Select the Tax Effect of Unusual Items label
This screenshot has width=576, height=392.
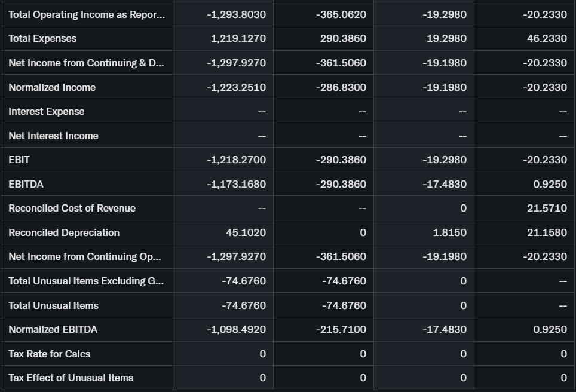(71, 378)
